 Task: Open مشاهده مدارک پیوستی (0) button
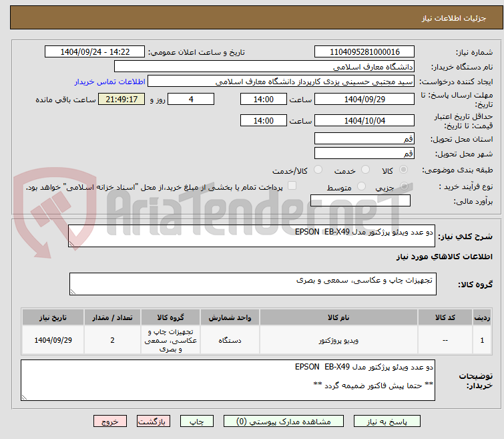[284, 422]
